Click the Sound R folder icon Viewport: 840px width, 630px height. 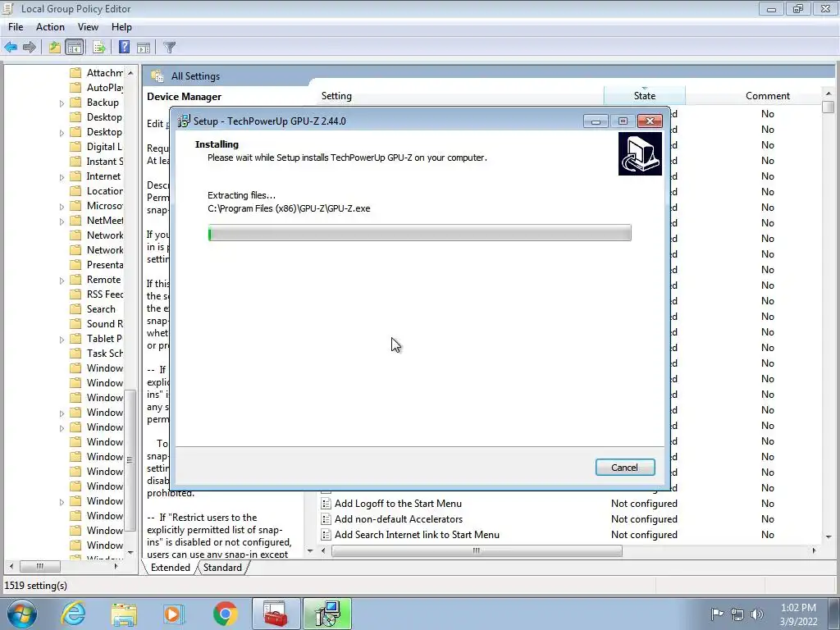(x=76, y=323)
